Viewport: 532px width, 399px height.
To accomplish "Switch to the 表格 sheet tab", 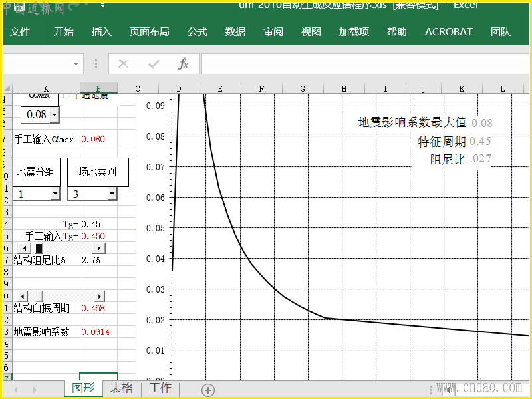I will (x=122, y=388).
